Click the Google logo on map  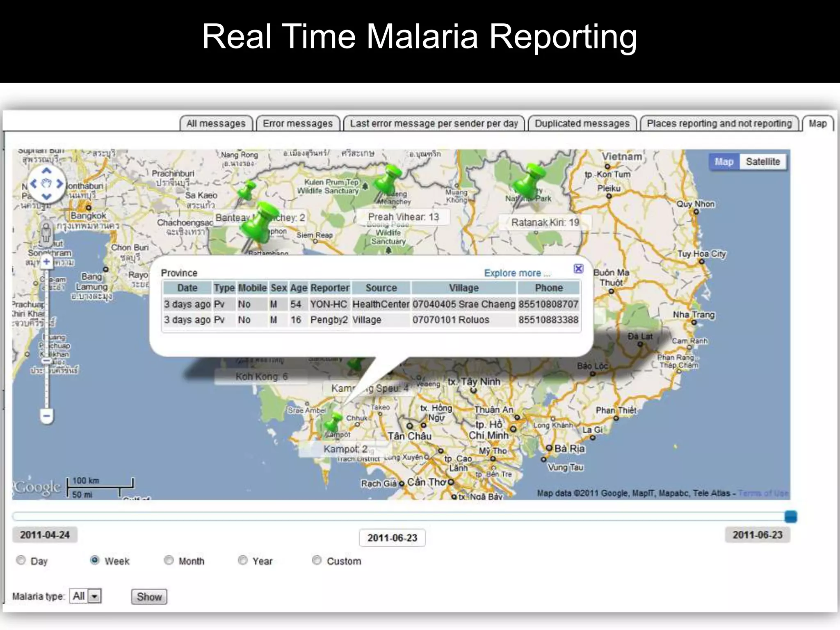point(37,487)
